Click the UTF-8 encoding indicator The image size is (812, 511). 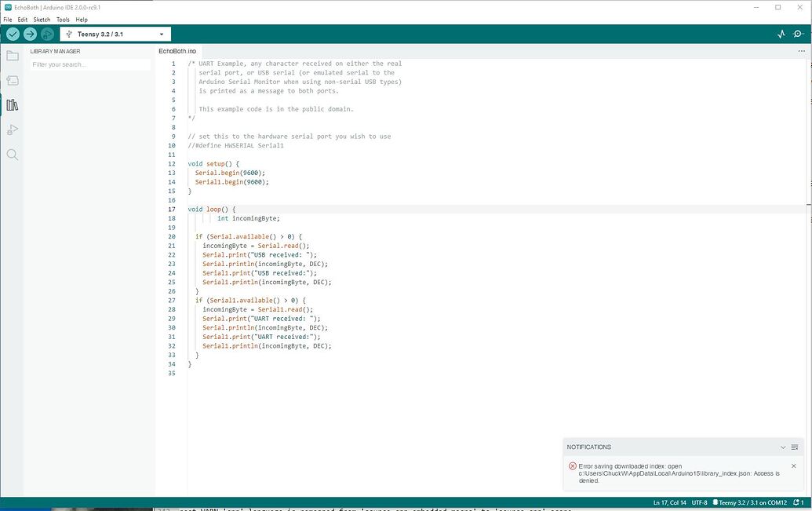[697, 502]
